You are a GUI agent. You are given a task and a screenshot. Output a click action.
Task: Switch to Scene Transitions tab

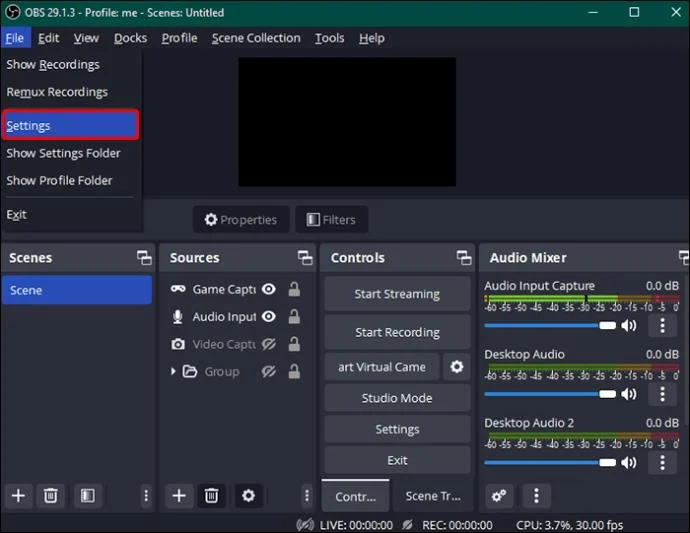433,496
